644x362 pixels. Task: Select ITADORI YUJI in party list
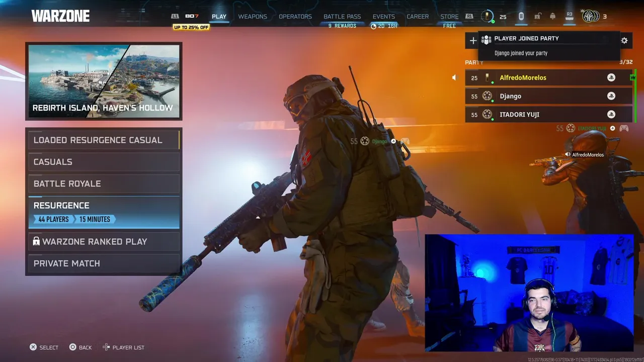[548, 114]
